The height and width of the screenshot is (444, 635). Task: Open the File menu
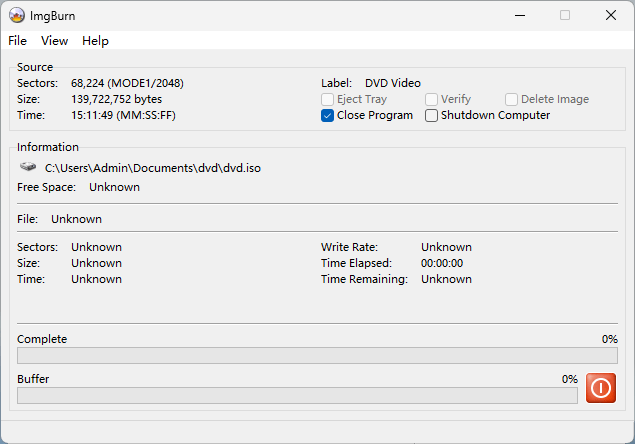(x=17, y=41)
